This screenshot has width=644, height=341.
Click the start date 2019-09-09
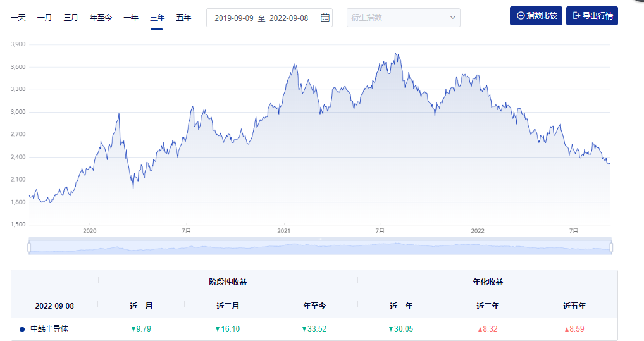click(x=233, y=18)
